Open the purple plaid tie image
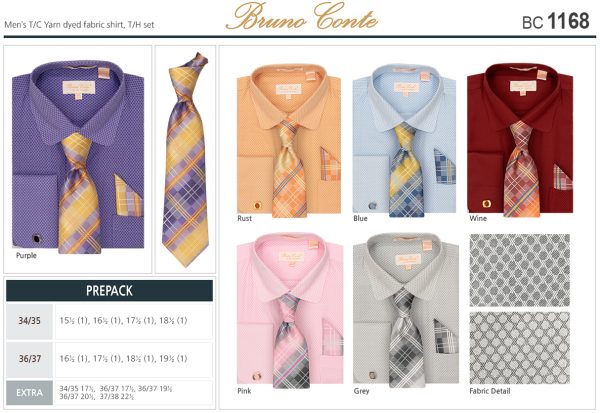Viewport: 600px width, 413px height. click(186, 160)
